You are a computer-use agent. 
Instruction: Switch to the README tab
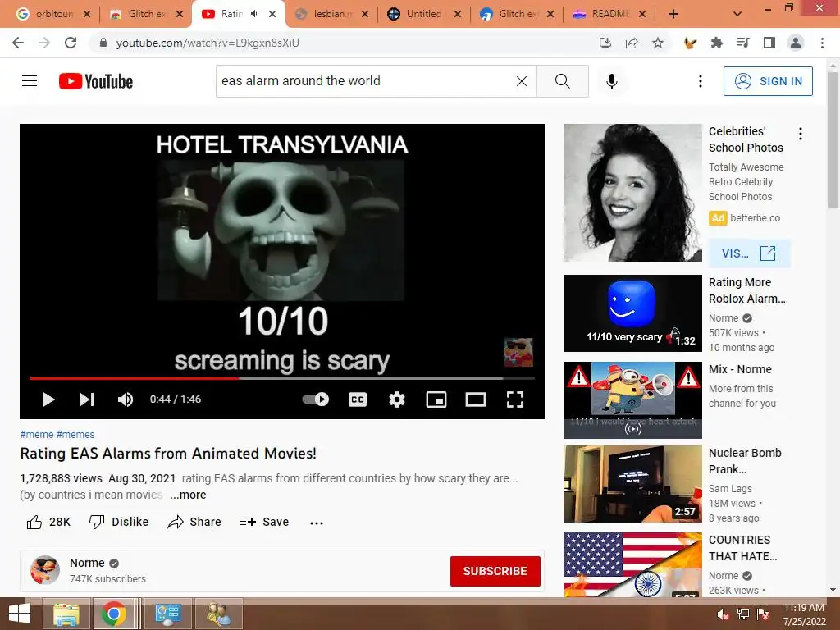(x=609, y=14)
